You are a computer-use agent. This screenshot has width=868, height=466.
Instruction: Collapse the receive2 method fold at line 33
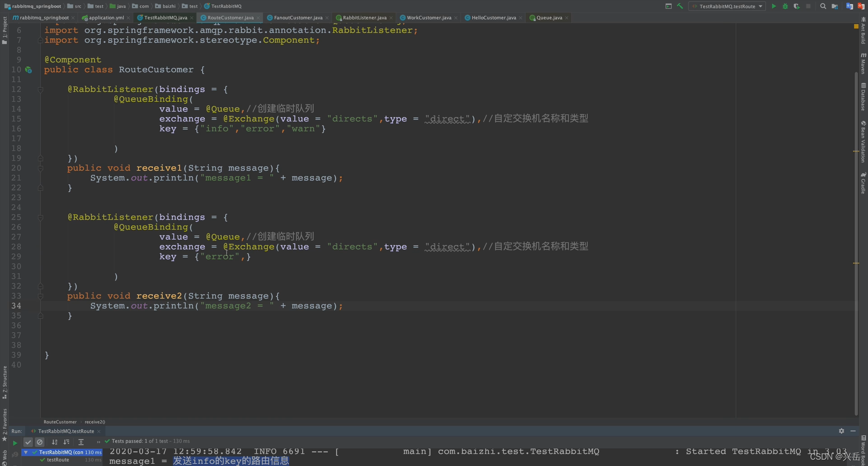coord(40,296)
